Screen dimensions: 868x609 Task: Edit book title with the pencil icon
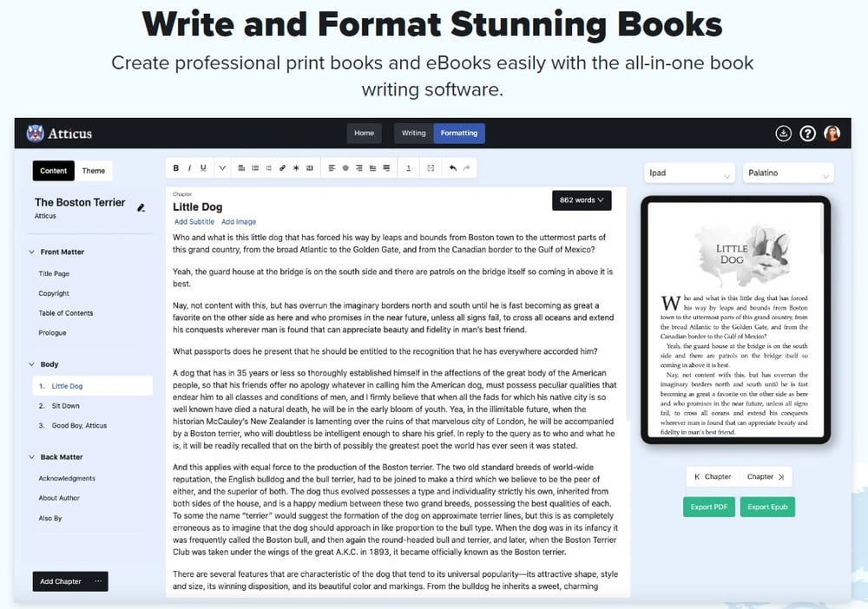click(141, 207)
